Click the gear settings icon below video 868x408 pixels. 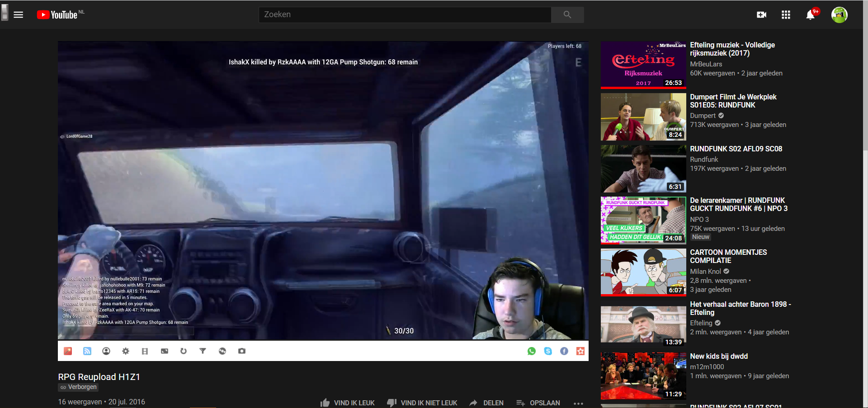[126, 351]
